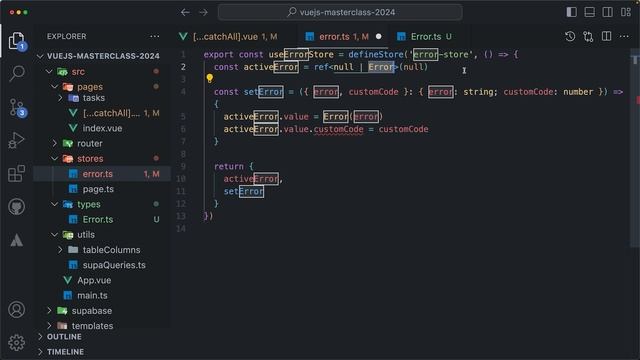
Task: Toggle the bottom panel layout icon
Action: pyautogui.click(x=589, y=12)
